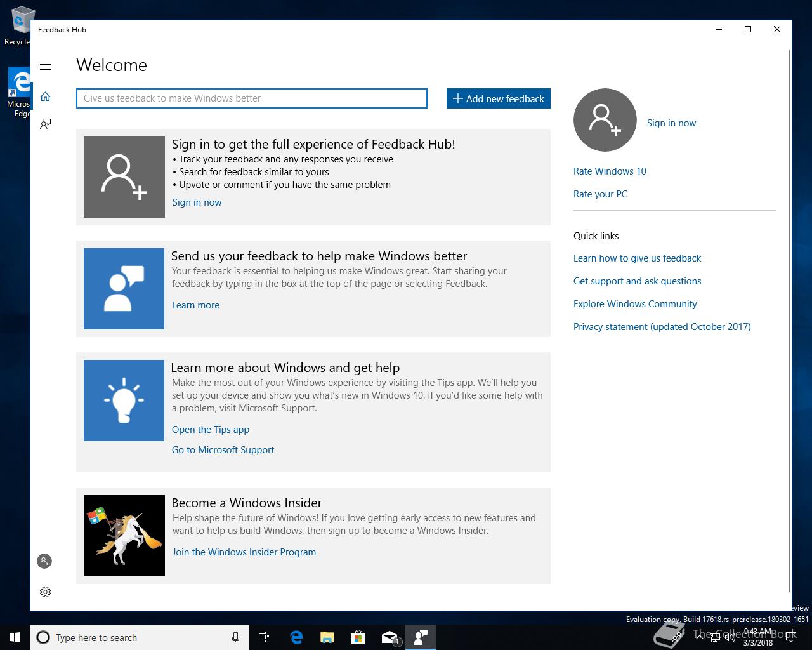Select the Home sidebar icon
The width and height of the screenshot is (812, 650).
pyautogui.click(x=45, y=96)
